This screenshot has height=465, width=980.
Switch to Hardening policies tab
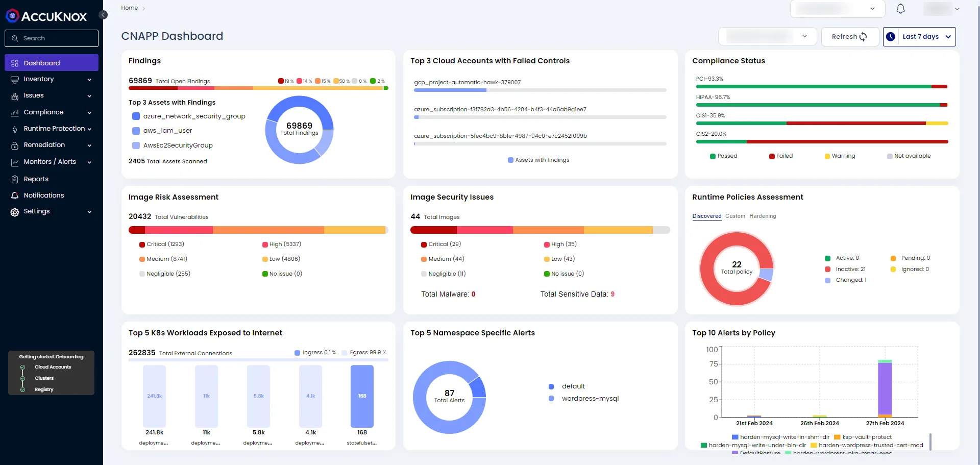pyautogui.click(x=763, y=216)
